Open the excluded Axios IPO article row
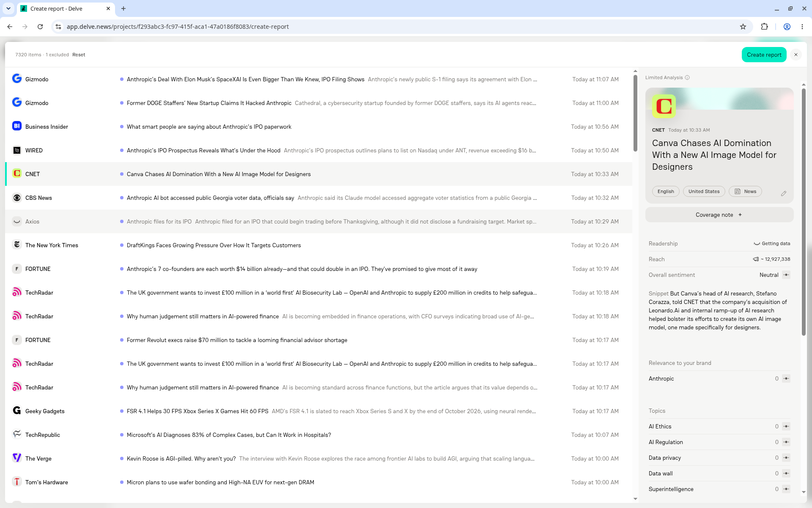Image resolution: width=812 pixels, height=508 pixels. pos(318,221)
